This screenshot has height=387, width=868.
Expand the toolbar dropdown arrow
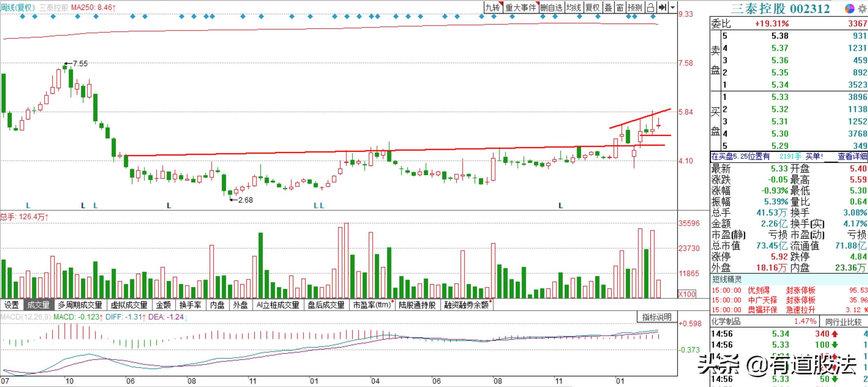(673, 7)
